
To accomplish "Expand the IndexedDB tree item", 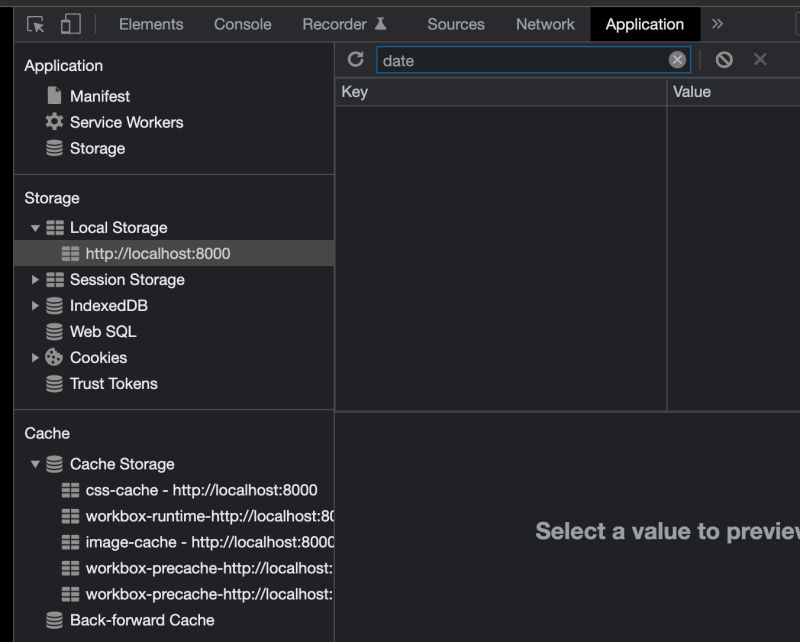I will [x=36, y=305].
